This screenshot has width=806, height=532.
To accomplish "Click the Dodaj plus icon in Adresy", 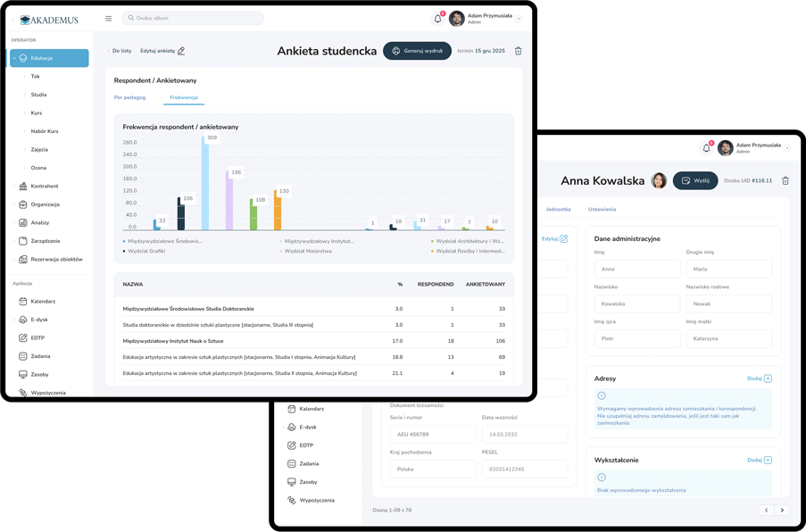I will pyautogui.click(x=768, y=378).
